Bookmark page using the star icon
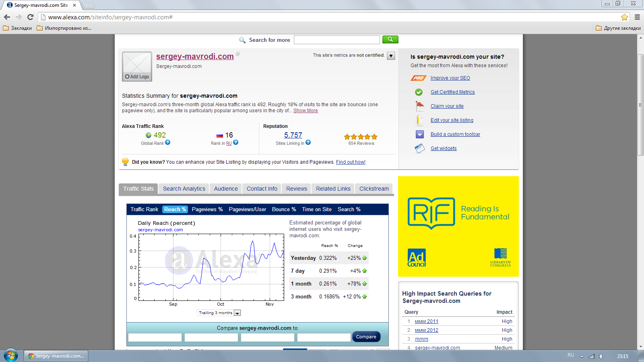This screenshot has width=644, height=362. 624,17
